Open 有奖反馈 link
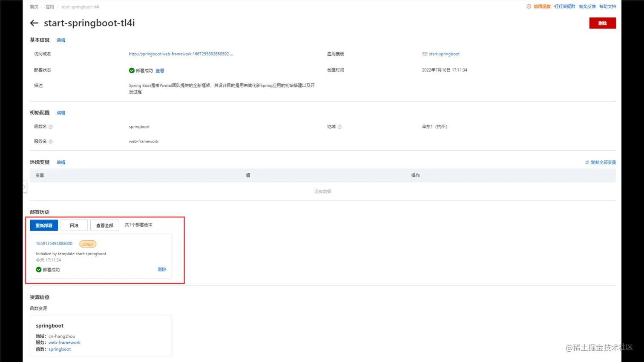Screen dimensions: 644x362 click(x=587, y=6)
